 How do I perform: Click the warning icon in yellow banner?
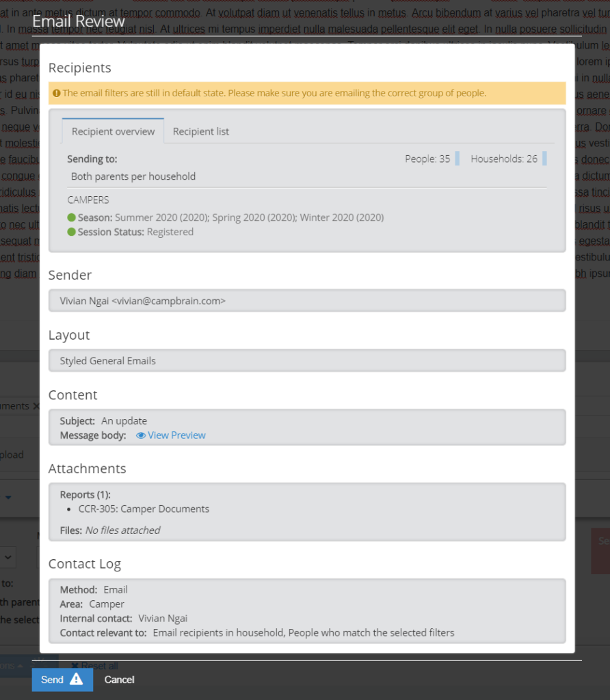57,93
